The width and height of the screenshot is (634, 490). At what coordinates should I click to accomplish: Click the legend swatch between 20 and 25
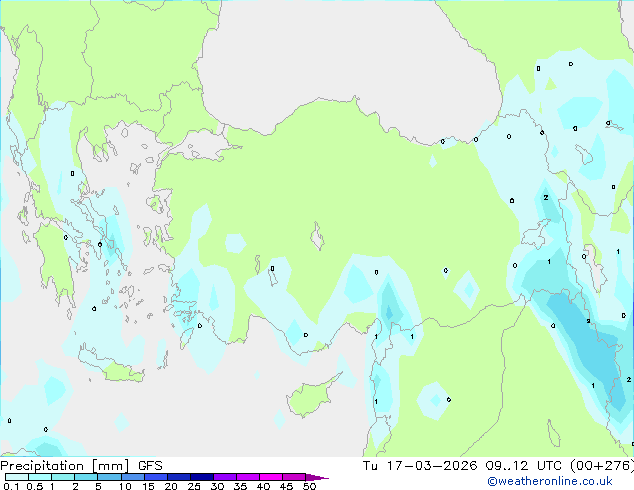point(178,477)
